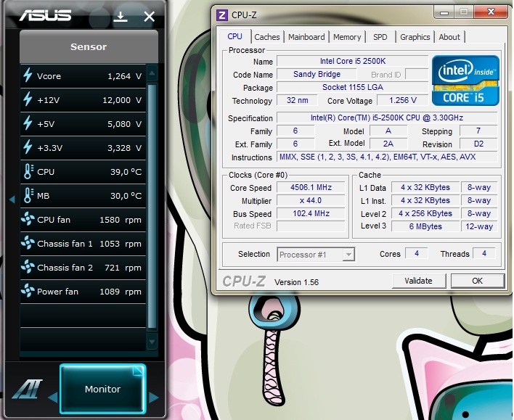514x420 pixels.
Task: Click the Core Speed value '4506.1 MHz'
Action: (x=311, y=187)
